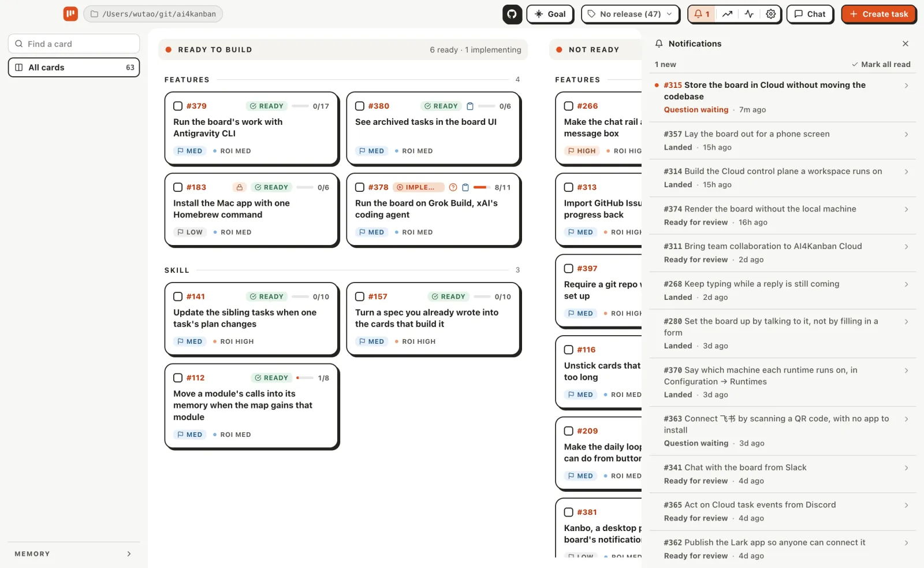
Task: Click the 8/11 progress bar on card #378
Action: coord(482,187)
